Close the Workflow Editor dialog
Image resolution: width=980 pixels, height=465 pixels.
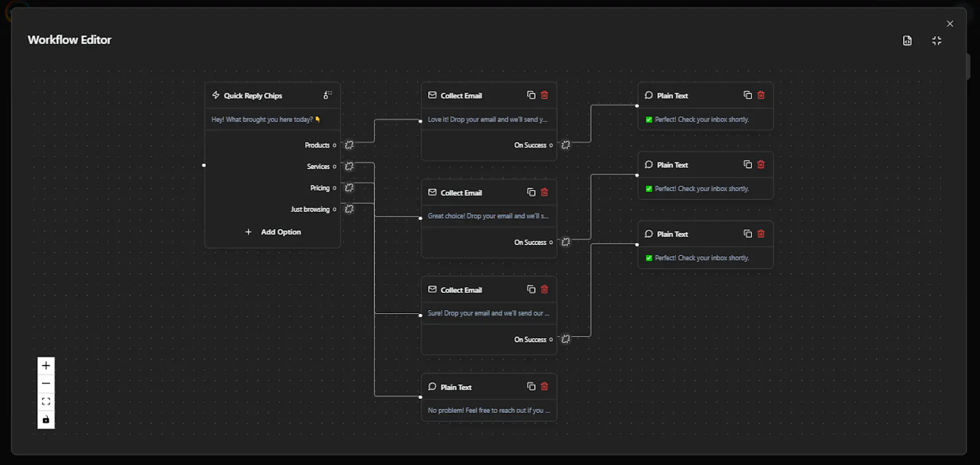click(x=950, y=24)
